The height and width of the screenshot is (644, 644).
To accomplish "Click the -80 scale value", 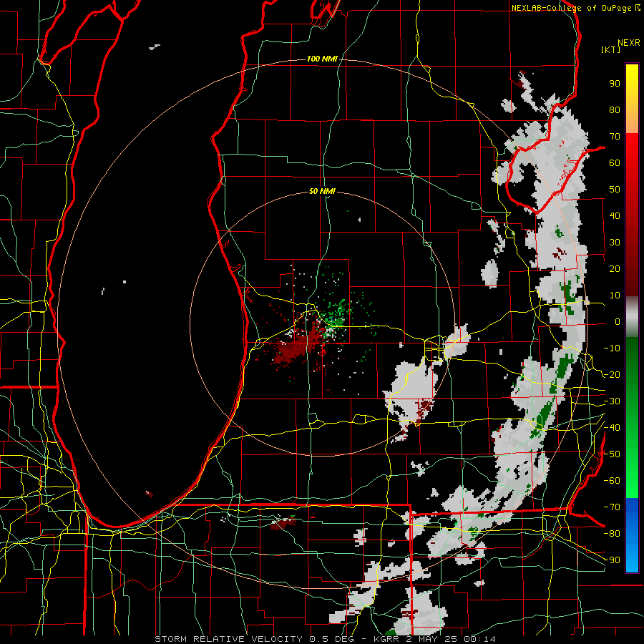I will click(612, 534).
